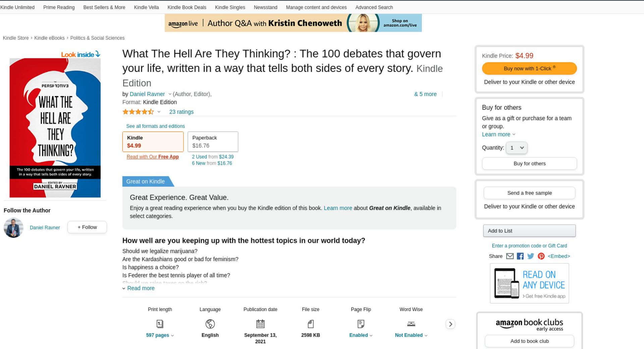Expand the 597 pages details
This screenshot has width=644, height=349.
click(x=160, y=335)
